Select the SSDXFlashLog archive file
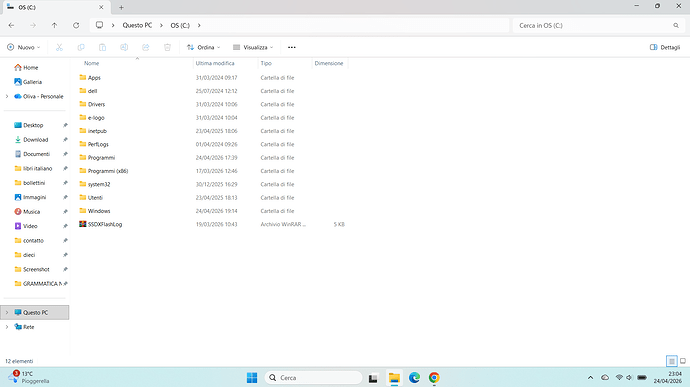Screen dimensions: 690x387 tap(100, 225)
